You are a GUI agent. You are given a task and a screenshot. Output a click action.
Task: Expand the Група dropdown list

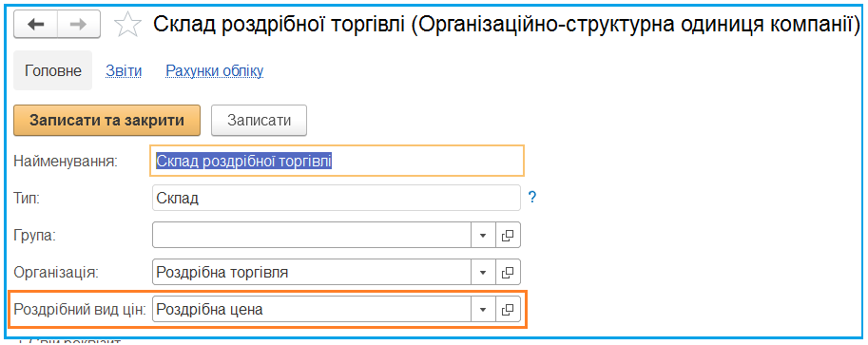pos(483,236)
